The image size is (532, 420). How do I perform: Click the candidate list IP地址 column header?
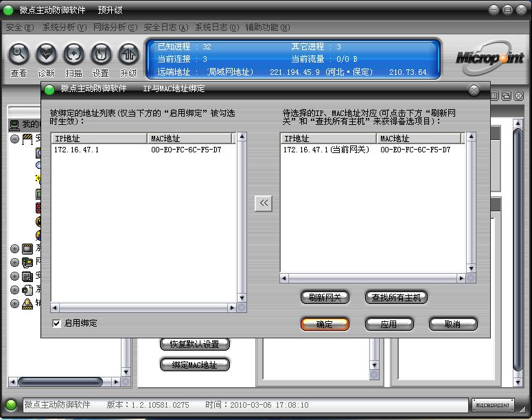coord(328,139)
